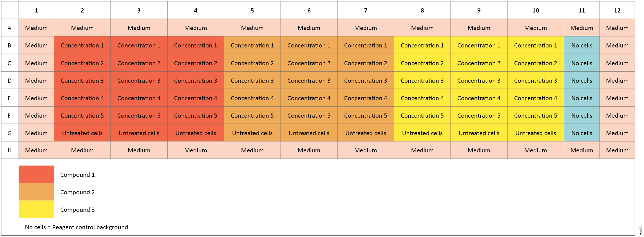The width and height of the screenshot is (644, 237).
Task: Click the Compound 2 legend label
Action: tap(78, 192)
